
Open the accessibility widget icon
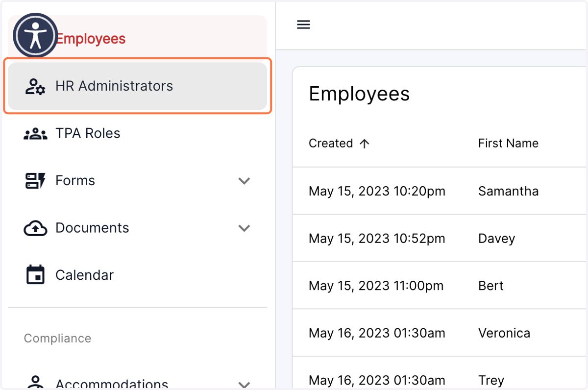tap(35, 35)
